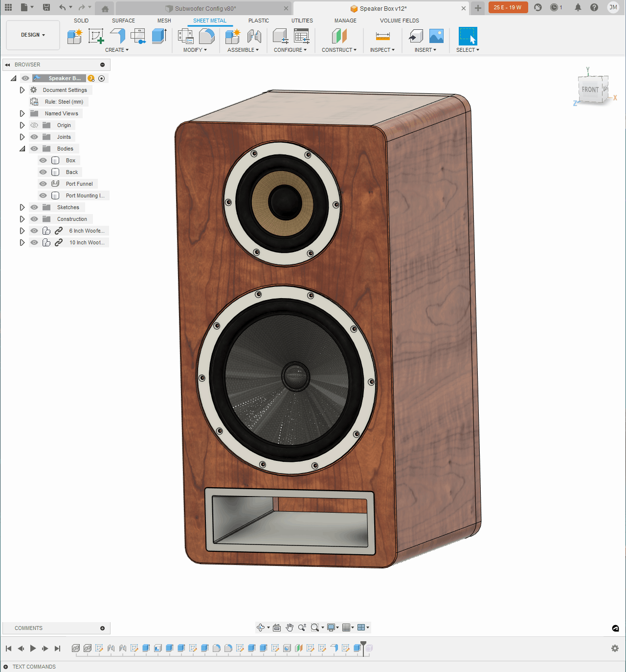
Task: Open the DESIGN workspace dropdown
Action: tap(33, 35)
